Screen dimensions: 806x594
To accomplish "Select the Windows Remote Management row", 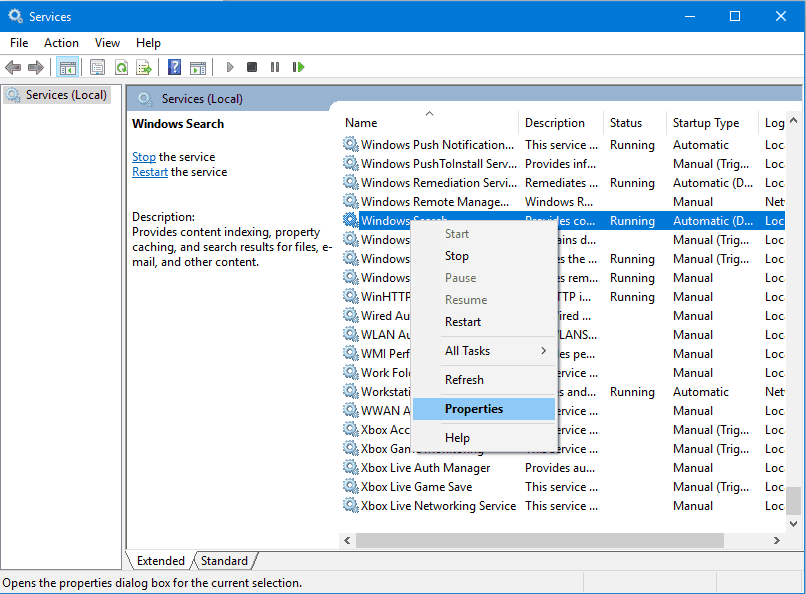I will (563, 201).
